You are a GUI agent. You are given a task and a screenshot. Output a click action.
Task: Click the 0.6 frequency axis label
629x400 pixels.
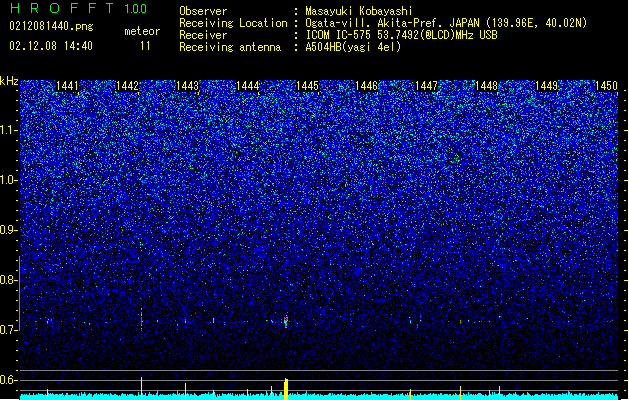(8, 380)
